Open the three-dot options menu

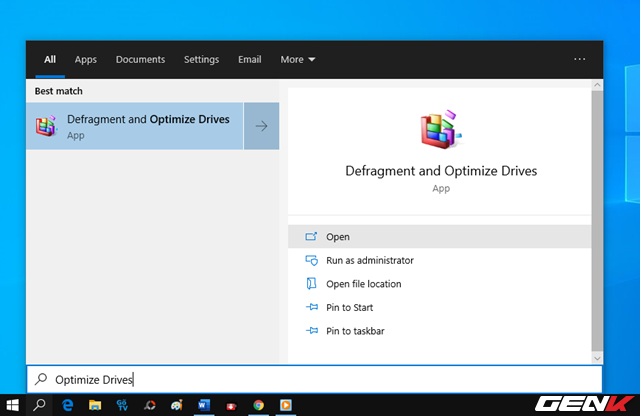[580, 59]
